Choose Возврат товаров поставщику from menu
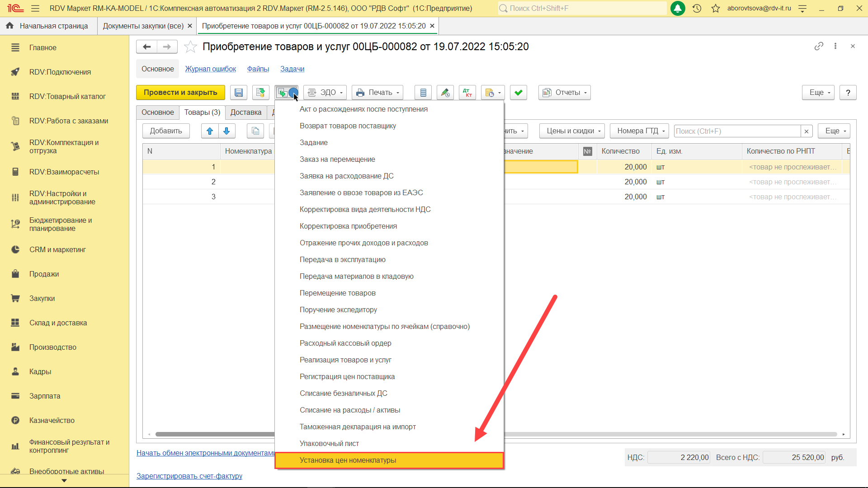The width and height of the screenshot is (868, 488). click(x=348, y=126)
